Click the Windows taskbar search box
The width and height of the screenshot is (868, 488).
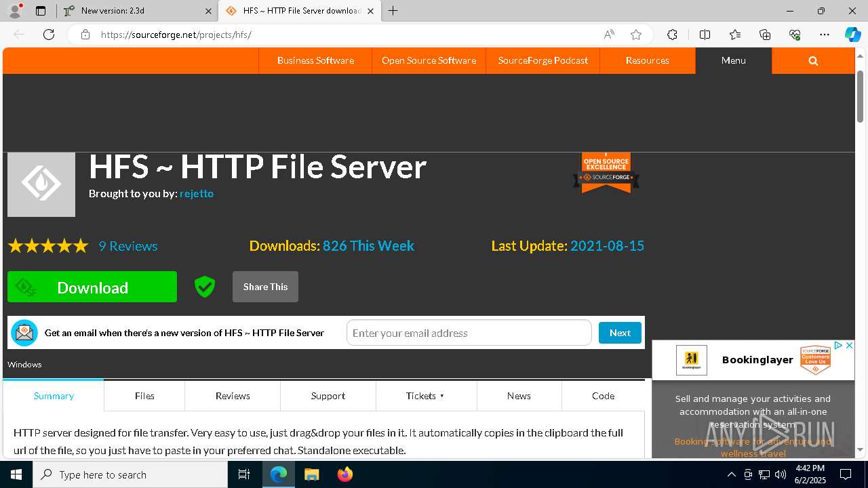pos(130,474)
